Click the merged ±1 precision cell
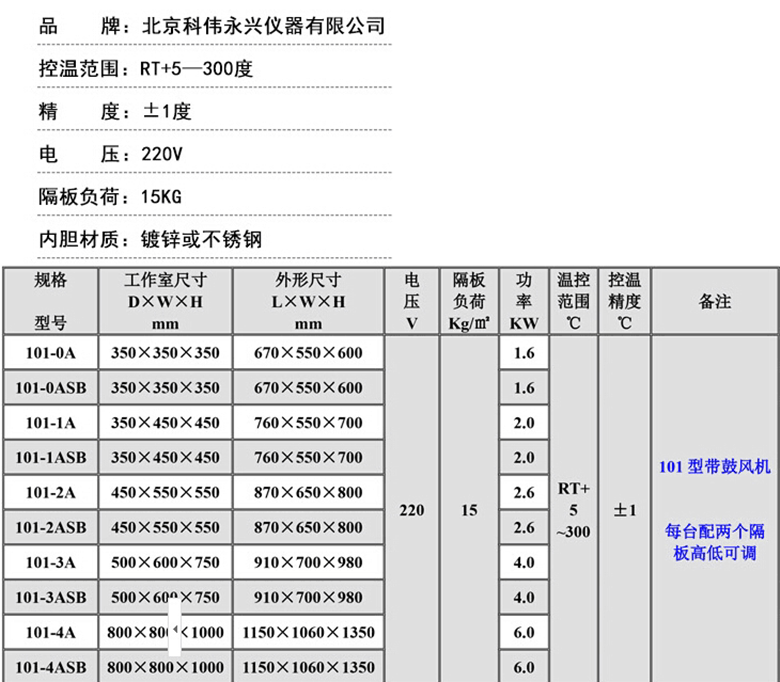 pyautogui.click(x=625, y=510)
